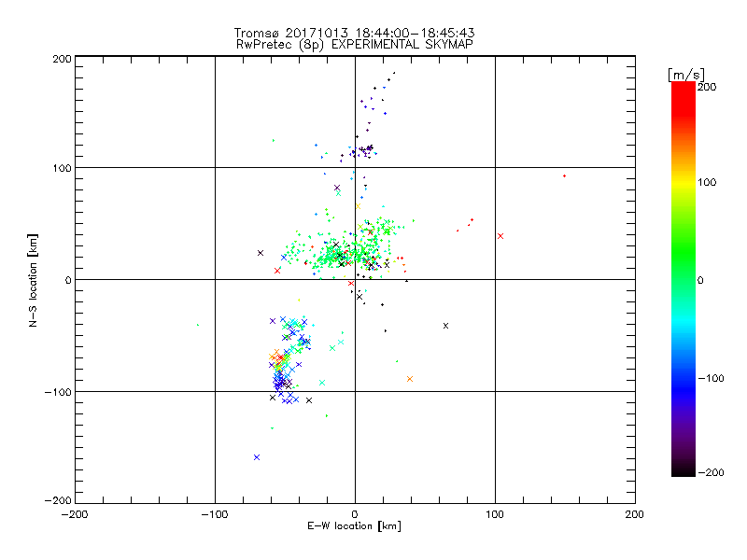Screen dimensions: 747x560
Task: Select the subtitle "RwPretec (8p) EXPERIMENTAL SKYMAP"
Action: pos(355,45)
